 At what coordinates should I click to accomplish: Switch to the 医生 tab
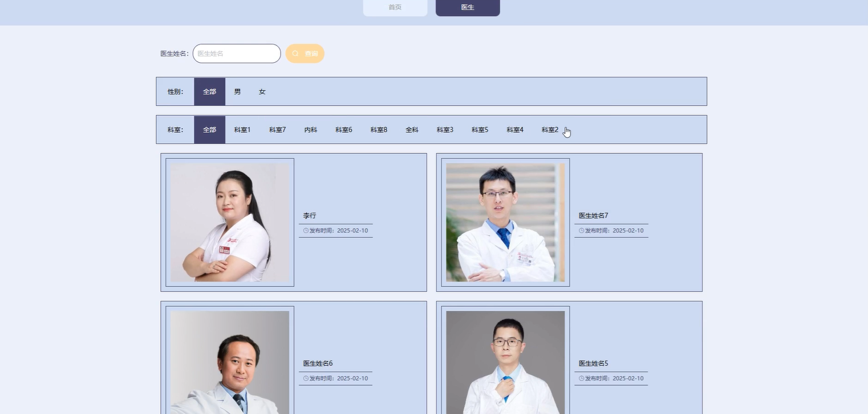pyautogui.click(x=467, y=7)
